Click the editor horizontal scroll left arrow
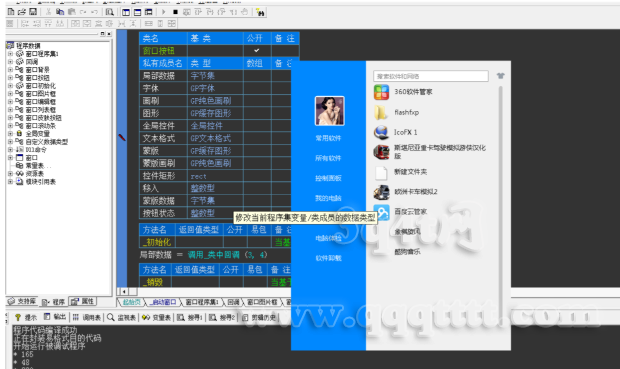Screen dimensions: 620x369 (x=124, y=291)
